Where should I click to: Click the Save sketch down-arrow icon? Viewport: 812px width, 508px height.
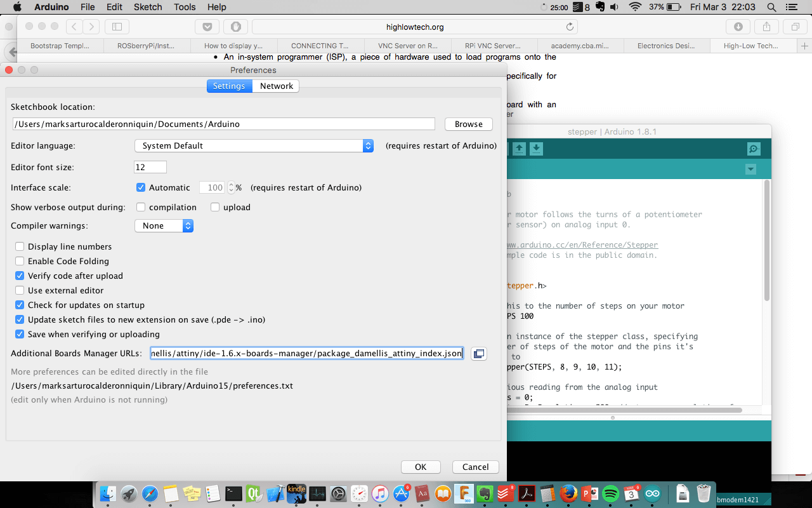point(536,149)
